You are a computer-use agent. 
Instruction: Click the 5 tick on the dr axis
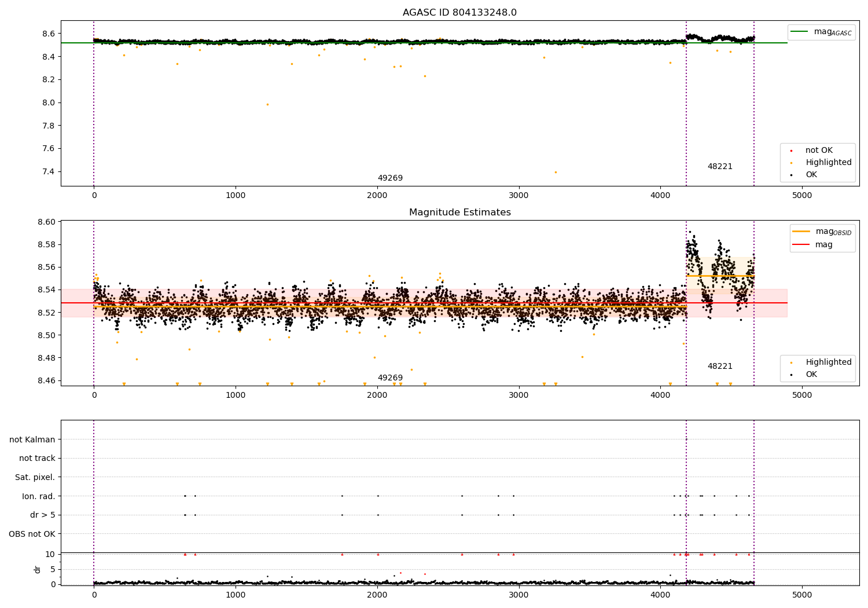53,569
